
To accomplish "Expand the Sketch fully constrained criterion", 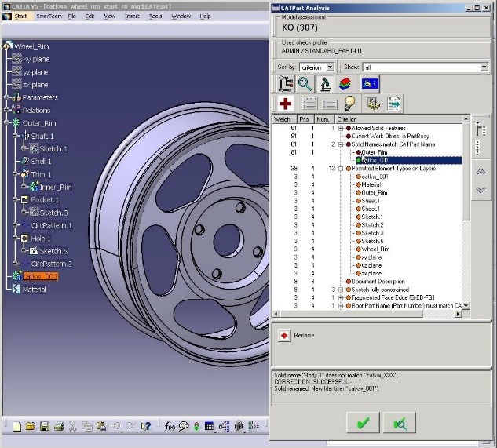I will pos(341,290).
